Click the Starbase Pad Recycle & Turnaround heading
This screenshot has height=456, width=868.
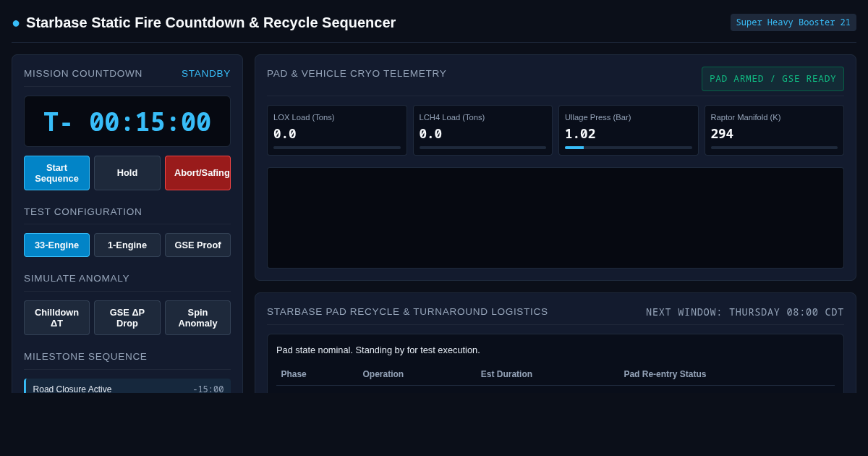(407, 312)
